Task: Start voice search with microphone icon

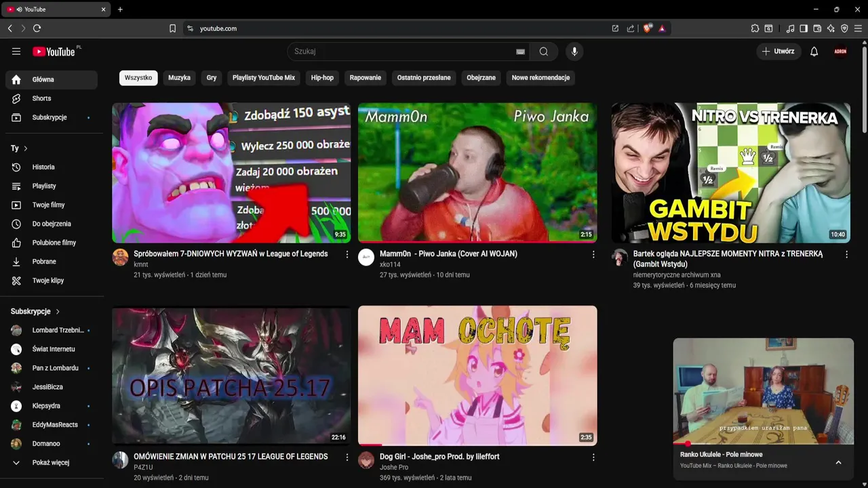Action: pos(574,52)
